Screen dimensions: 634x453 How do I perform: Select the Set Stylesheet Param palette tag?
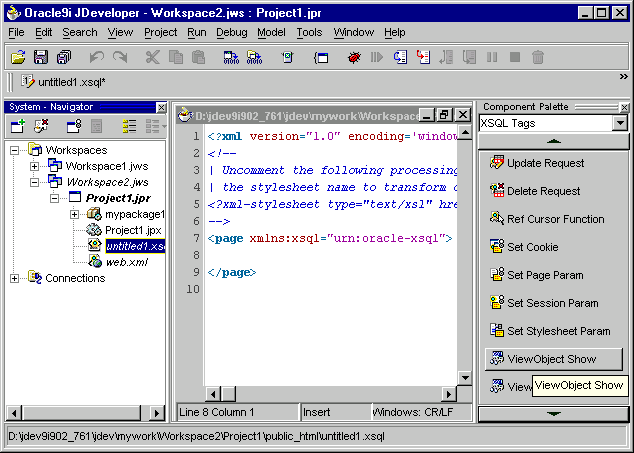550,331
